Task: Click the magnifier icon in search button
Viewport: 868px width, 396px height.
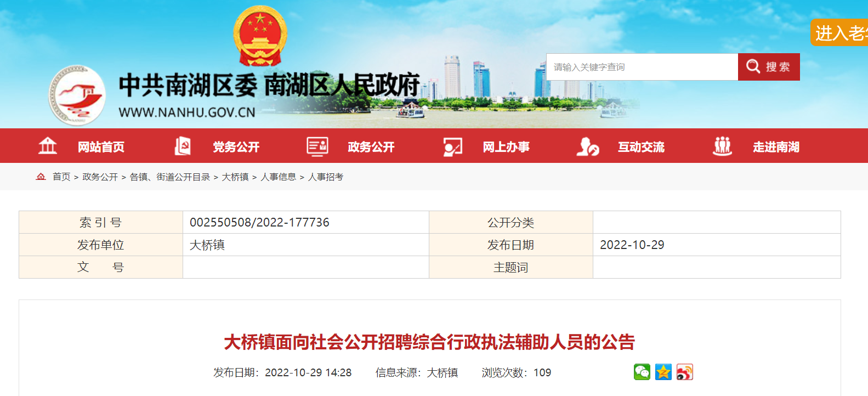Action: pyautogui.click(x=753, y=66)
